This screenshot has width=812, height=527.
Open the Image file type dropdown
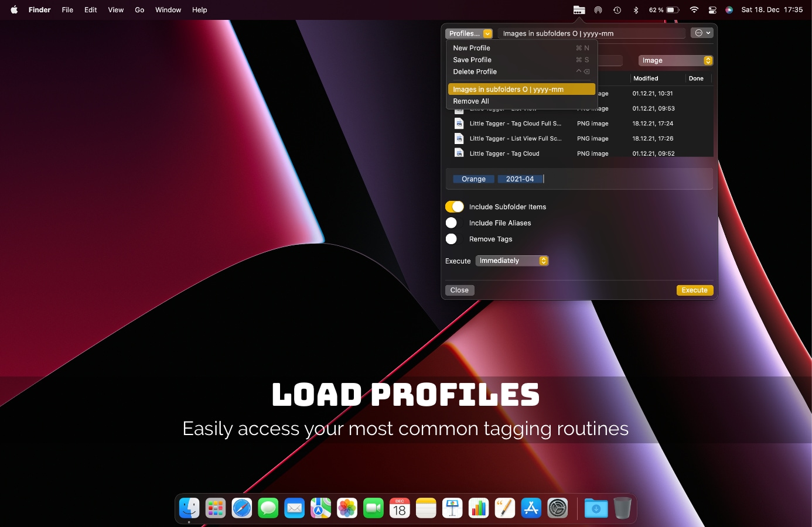(675, 60)
